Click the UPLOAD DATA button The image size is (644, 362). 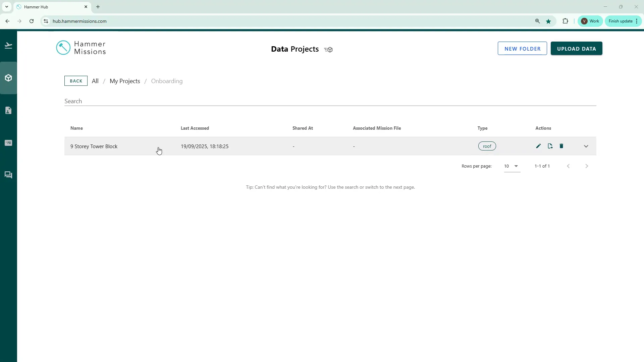(576, 49)
